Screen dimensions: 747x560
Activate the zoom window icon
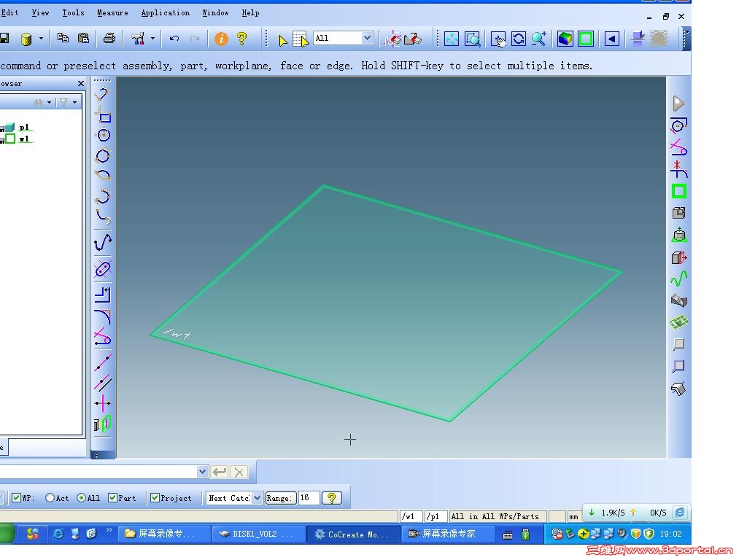(473, 39)
